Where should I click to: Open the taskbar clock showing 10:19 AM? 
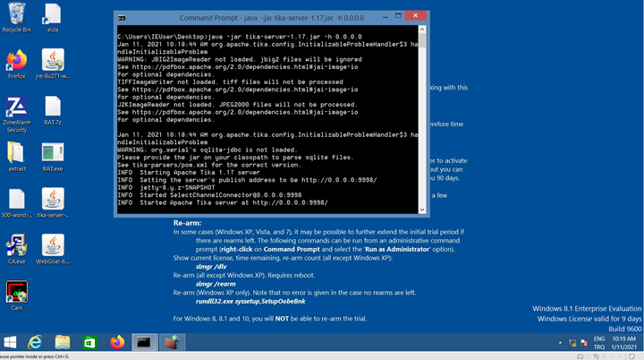click(624, 343)
